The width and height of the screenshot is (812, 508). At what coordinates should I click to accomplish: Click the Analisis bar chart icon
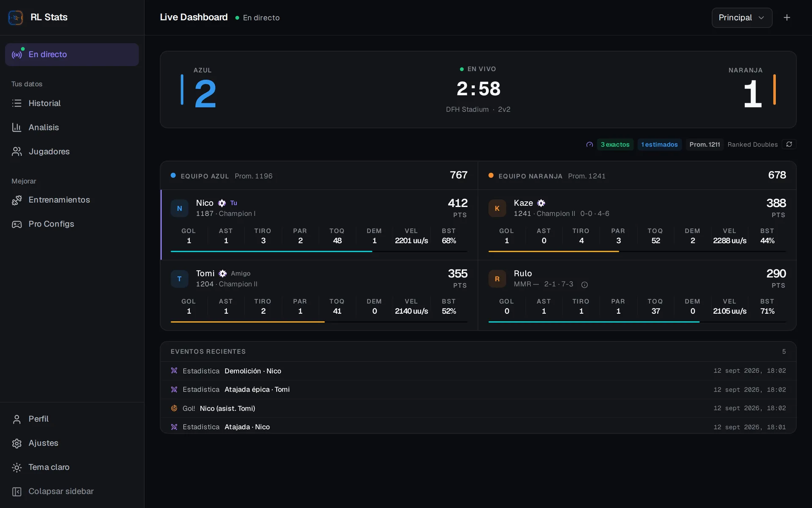click(x=17, y=127)
